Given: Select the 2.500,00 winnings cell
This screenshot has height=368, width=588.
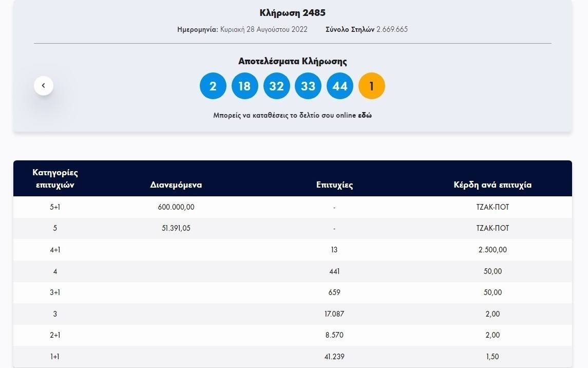Looking at the screenshot, I should point(492,250).
